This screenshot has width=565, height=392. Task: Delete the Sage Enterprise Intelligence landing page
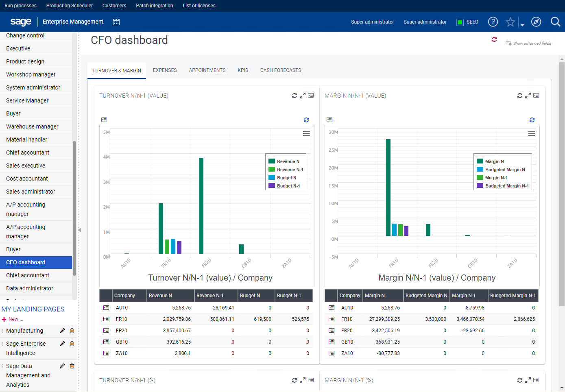pyautogui.click(x=72, y=344)
